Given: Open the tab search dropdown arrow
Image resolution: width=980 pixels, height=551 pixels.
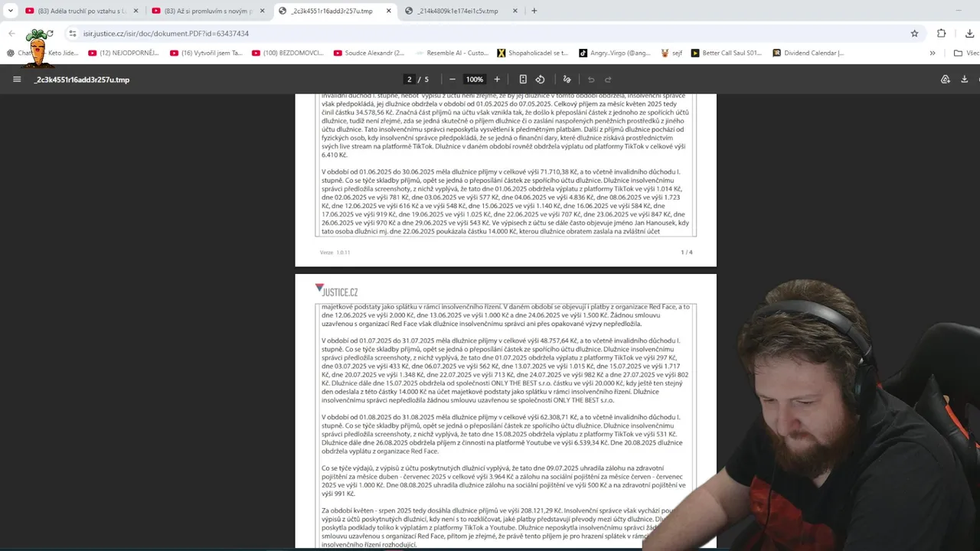Looking at the screenshot, I should coord(11,11).
